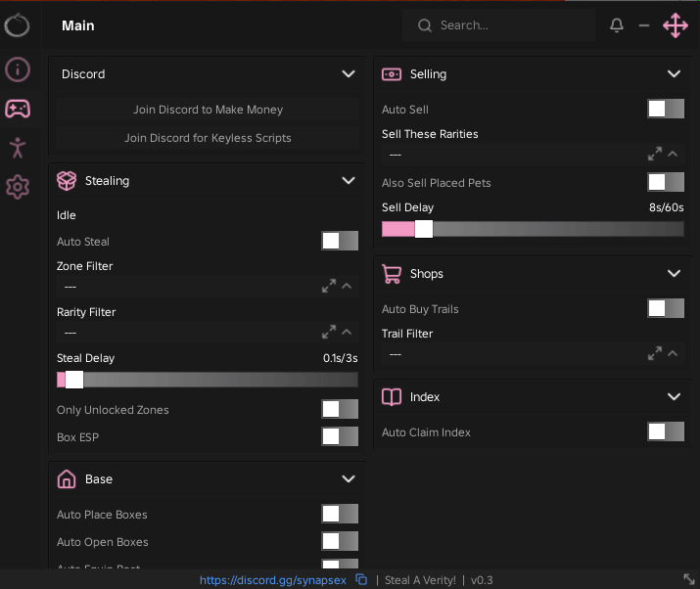Image resolution: width=700 pixels, height=589 pixels.
Task: Toggle Auto Steal switch
Action: tap(340, 241)
